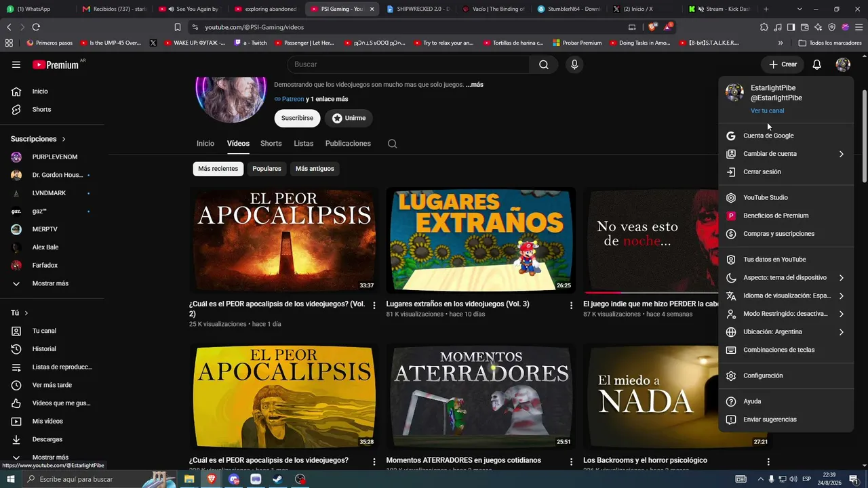Open options for the PEOR apocalipsis Vol. 2 video
Image resolution: width=868 pixels, height=488 pixels.
(374, 306)
